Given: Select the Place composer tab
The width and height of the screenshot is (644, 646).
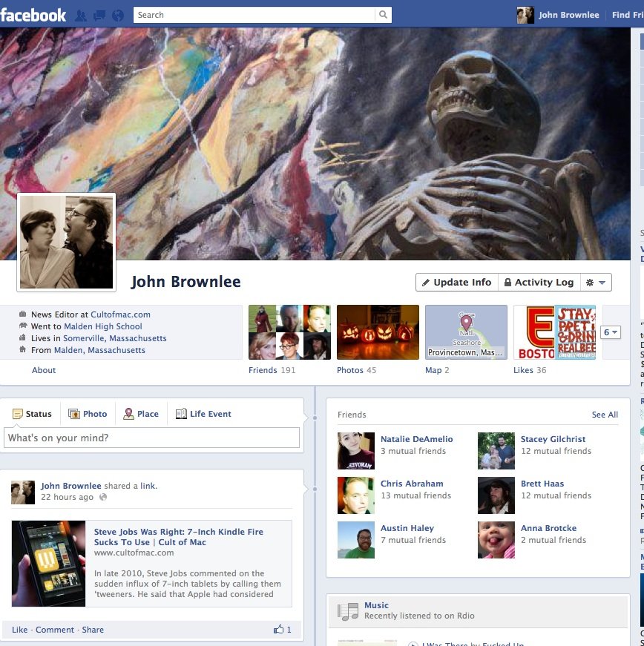Looking at the screenshot, I should (140, 414).
